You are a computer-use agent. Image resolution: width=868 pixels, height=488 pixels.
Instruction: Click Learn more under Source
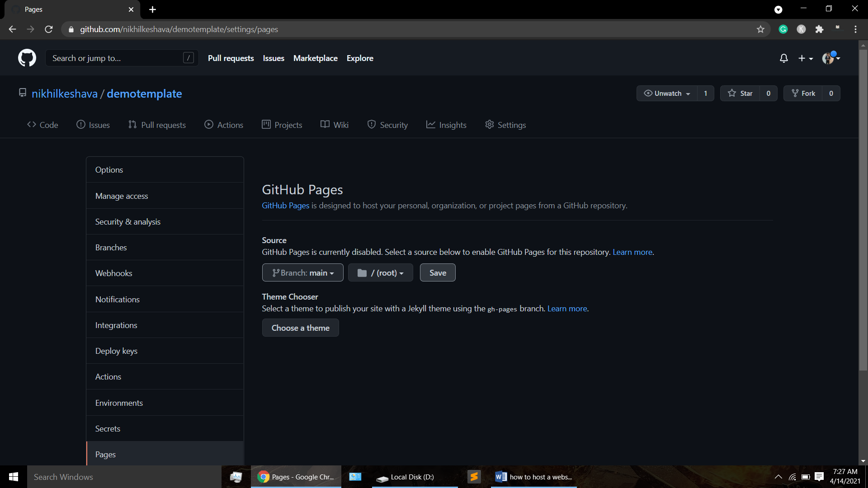coord(632,252)
